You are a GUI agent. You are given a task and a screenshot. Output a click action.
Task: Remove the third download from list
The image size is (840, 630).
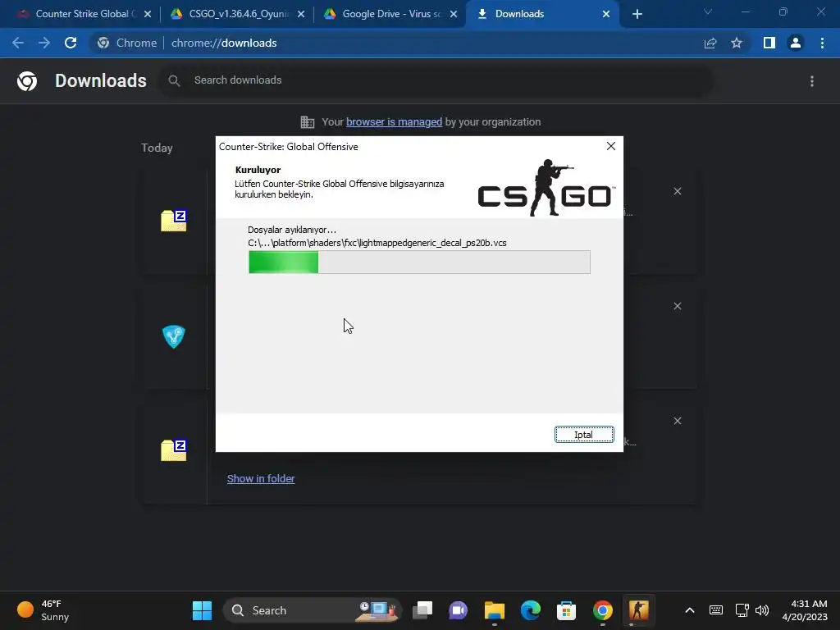[677, 421]
